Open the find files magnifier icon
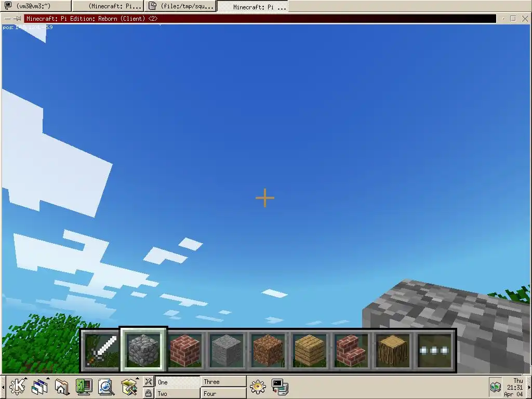The height and width of the screenshot is (399, 532). [x=106, y=387]
